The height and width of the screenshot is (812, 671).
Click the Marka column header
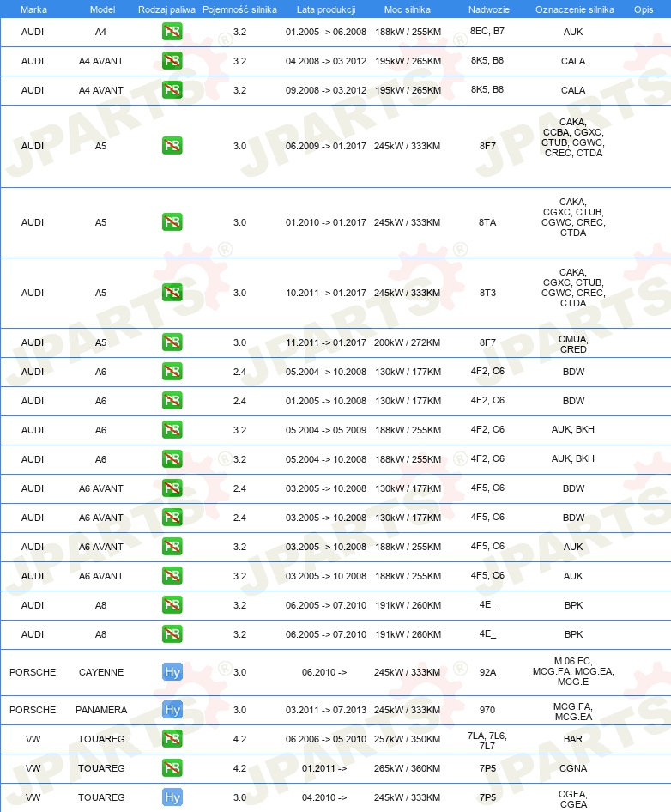coord(33,9)
